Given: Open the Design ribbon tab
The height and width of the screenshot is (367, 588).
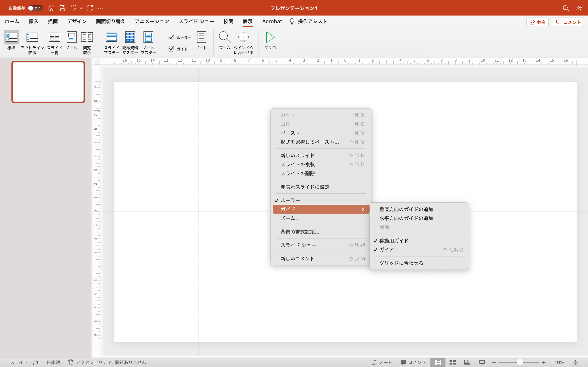Looking at the screenshot, I should tap(77, 21).
